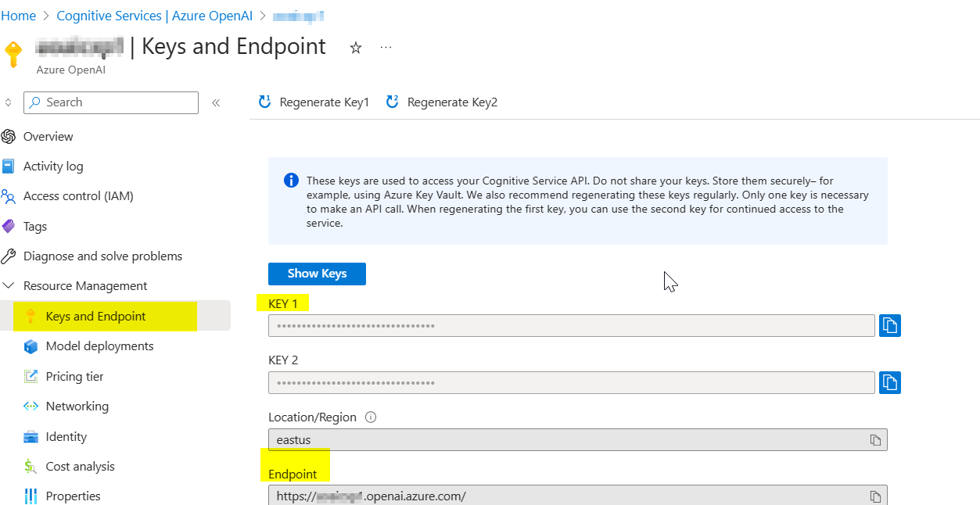Click Location/Region info icon
This screenshot has height=505, width=980.
[x=371, y=417]
